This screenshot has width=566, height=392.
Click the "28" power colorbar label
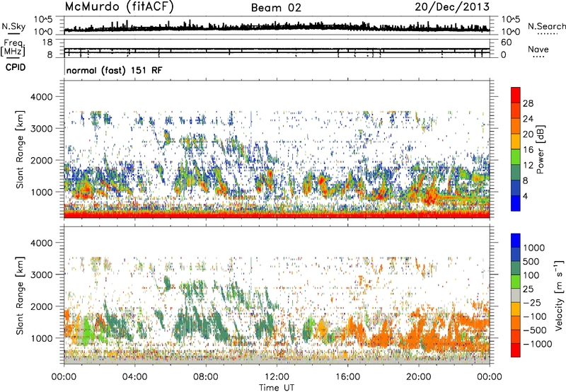[x=528, y=103]
